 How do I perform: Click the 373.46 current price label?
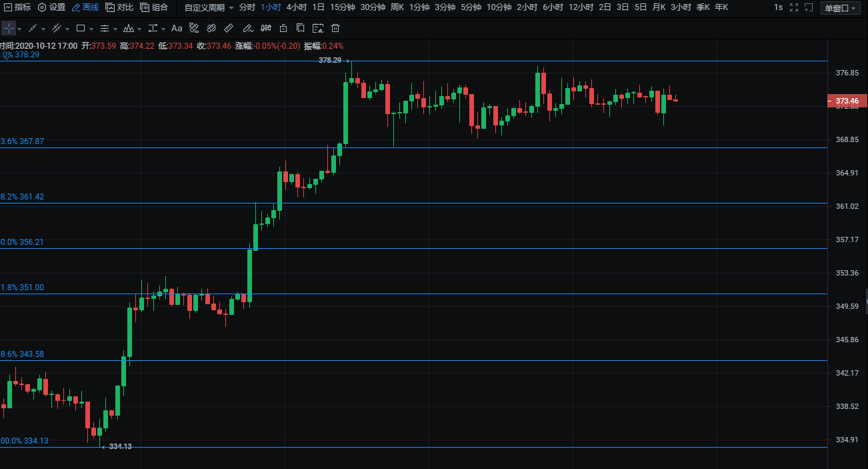847,101
